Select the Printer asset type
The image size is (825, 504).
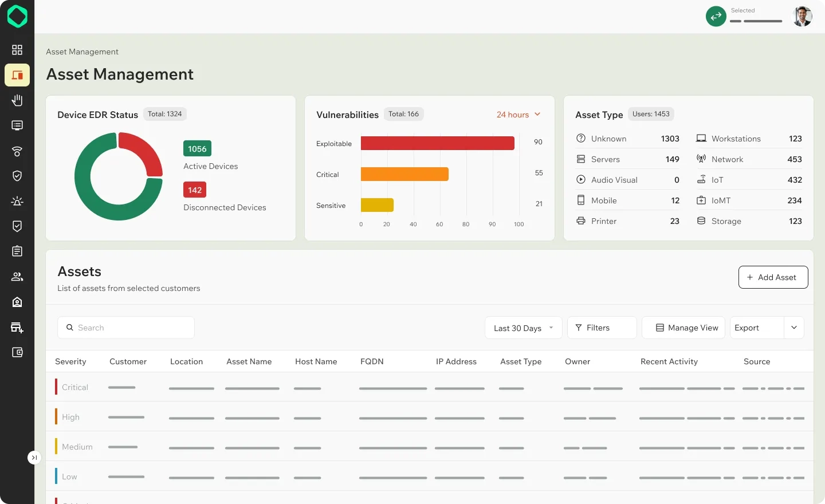click(627, 221)
